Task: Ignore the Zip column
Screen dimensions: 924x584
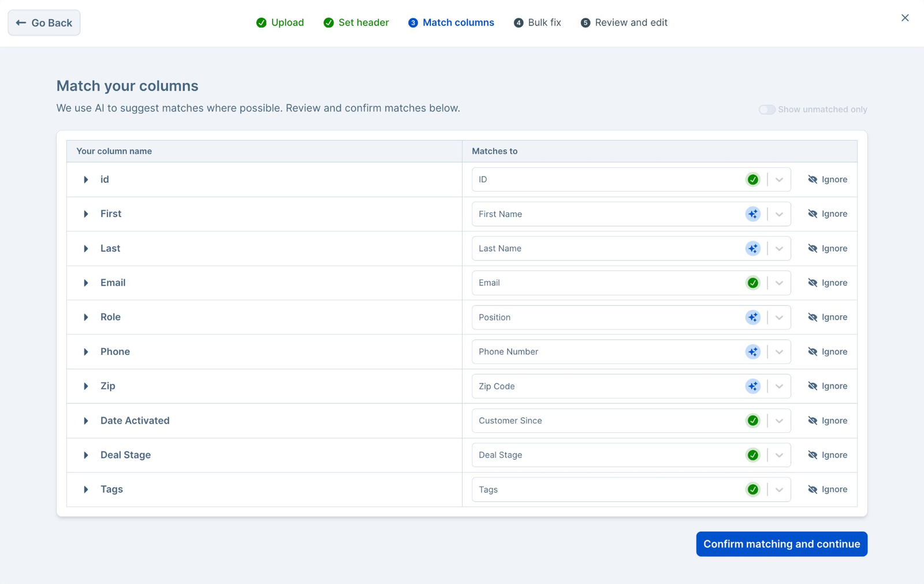Action: (828, 386)
